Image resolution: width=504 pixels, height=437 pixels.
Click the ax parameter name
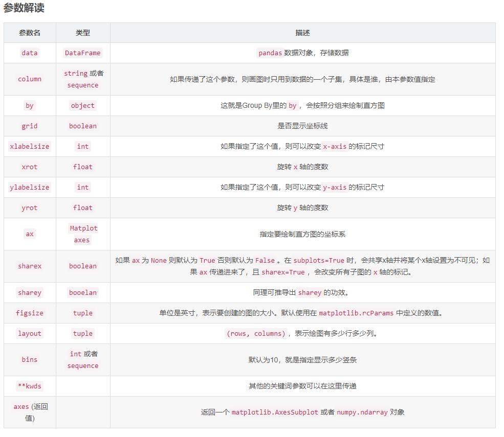[x=29, y=234]
